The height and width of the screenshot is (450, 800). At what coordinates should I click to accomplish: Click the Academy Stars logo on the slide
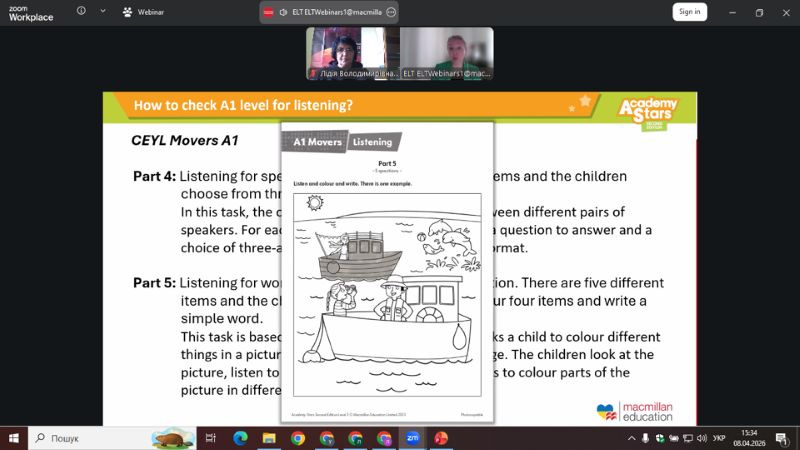point(648,113)
